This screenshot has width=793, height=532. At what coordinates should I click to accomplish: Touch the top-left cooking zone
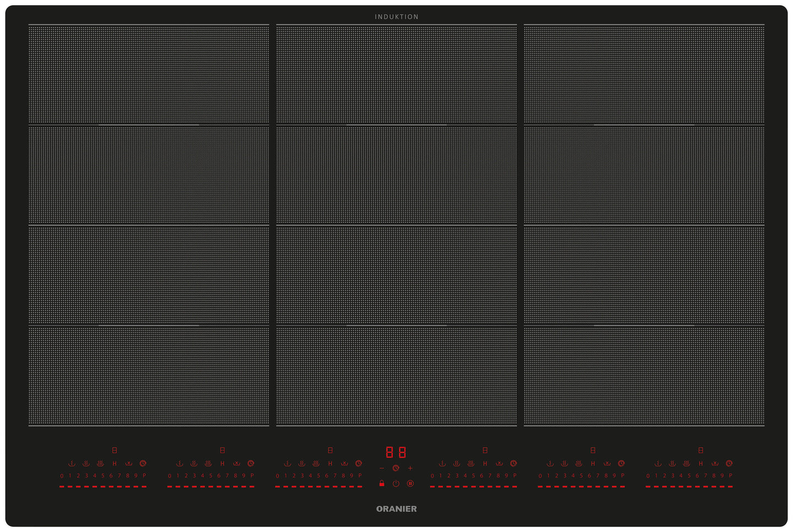149,74
